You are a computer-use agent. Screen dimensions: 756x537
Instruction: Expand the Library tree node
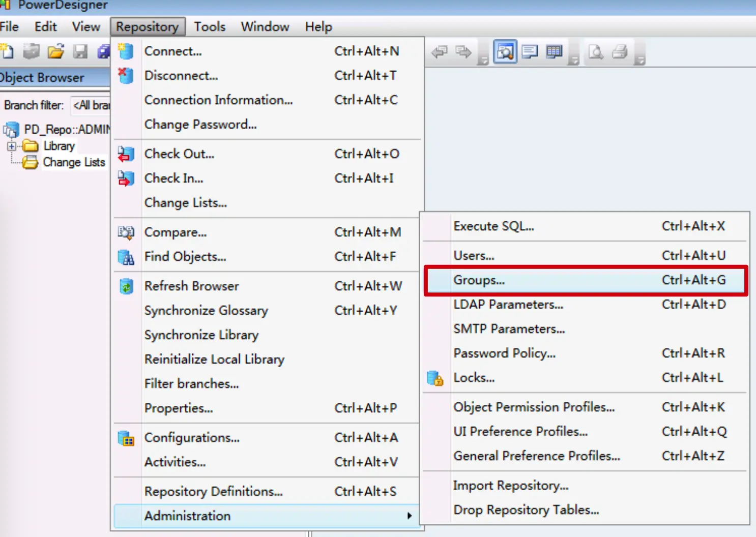(11, 146)
